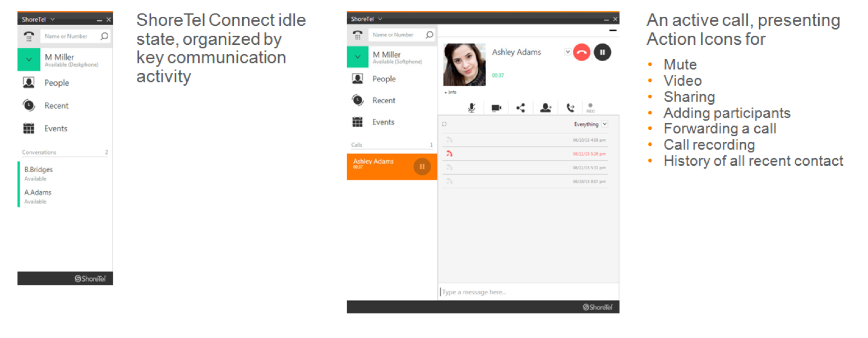Hold call using the black pause button

click(602, 52)
